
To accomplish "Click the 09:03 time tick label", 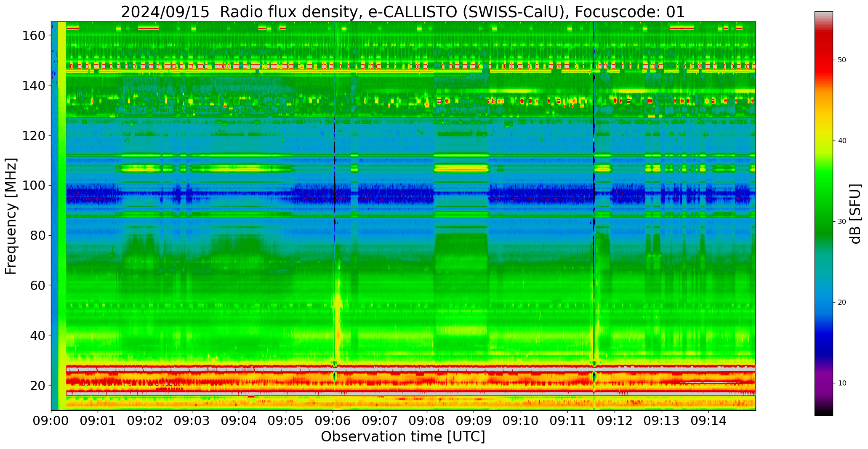I will coord(192,420).
